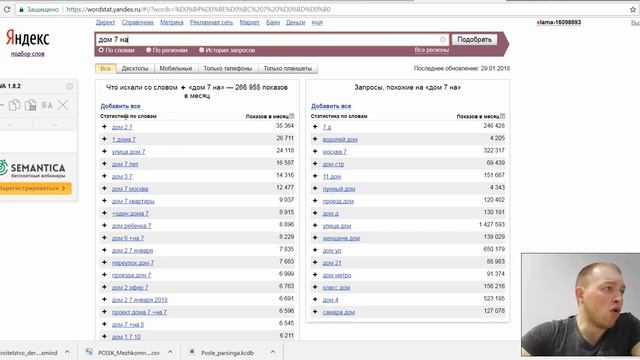640x360 pixels.
Task: Select the «История запросов» radio option
Action: point(201,50)
